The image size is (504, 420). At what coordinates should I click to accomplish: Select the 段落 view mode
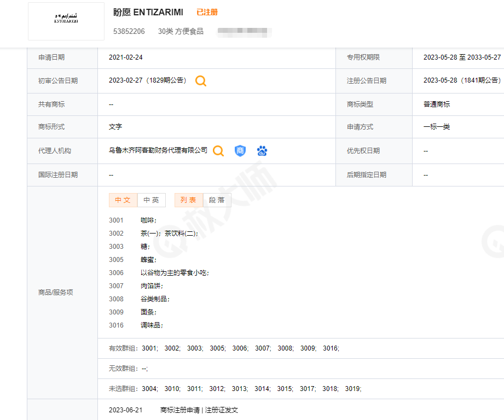[217, 200]
